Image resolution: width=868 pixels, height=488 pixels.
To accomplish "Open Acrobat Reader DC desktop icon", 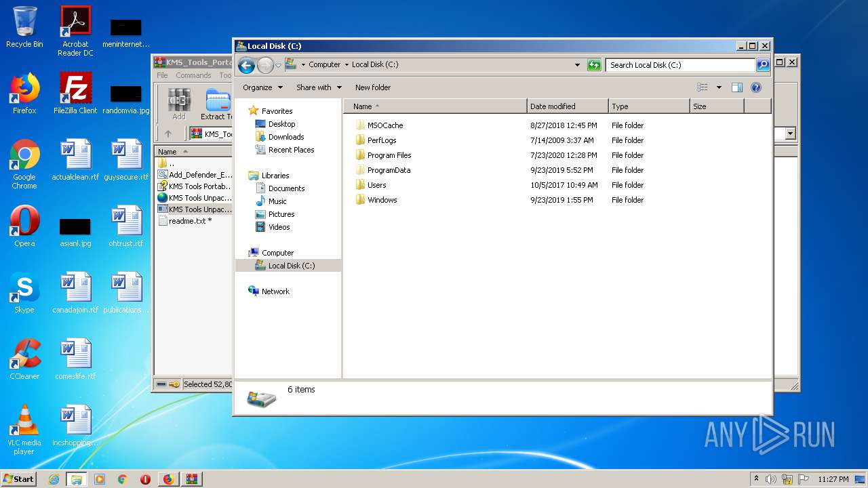I will coord(75,31).
